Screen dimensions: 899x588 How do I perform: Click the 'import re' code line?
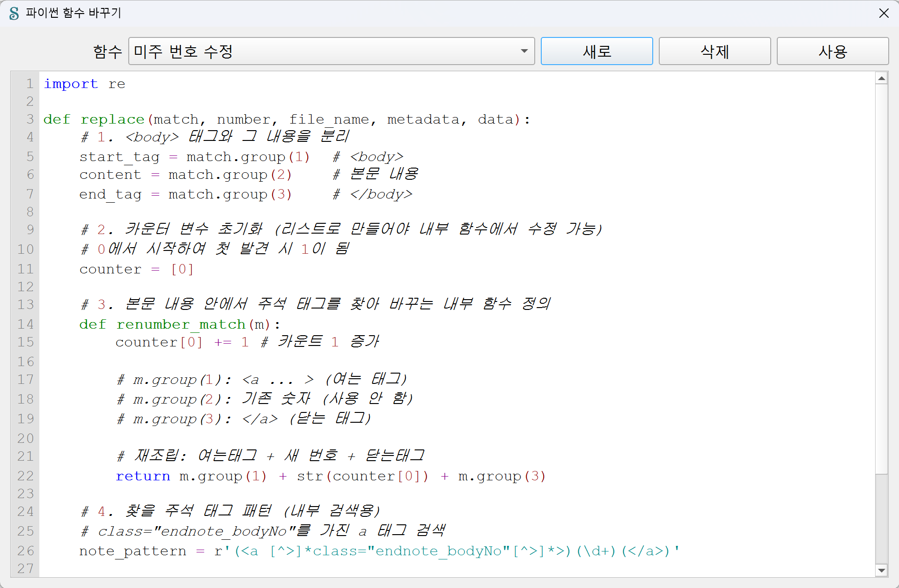point(84,84)
